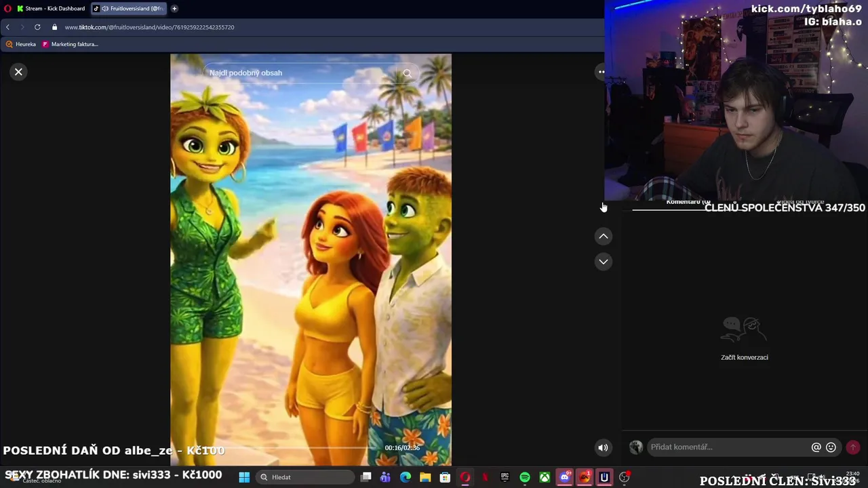This screenshot has width=868, height=488.
Task: Open the video more options menu
Action: point(601,72)
